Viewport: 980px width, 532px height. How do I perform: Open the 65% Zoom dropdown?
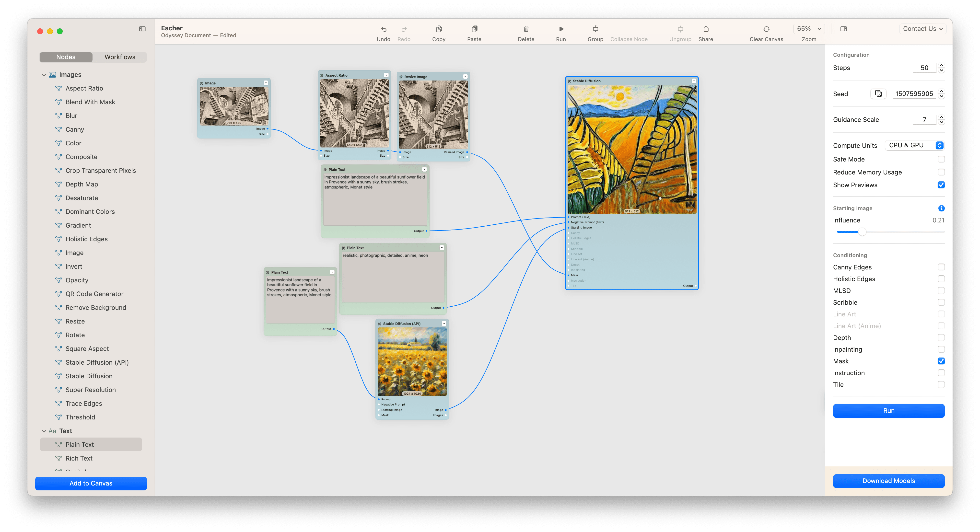(x=809, y=29)
